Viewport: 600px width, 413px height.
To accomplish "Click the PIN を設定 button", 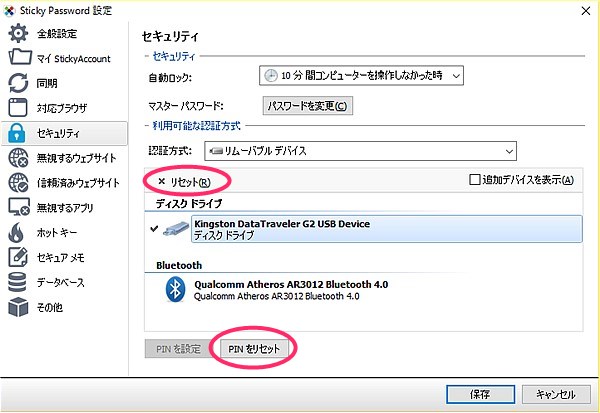I will [178, 349].
